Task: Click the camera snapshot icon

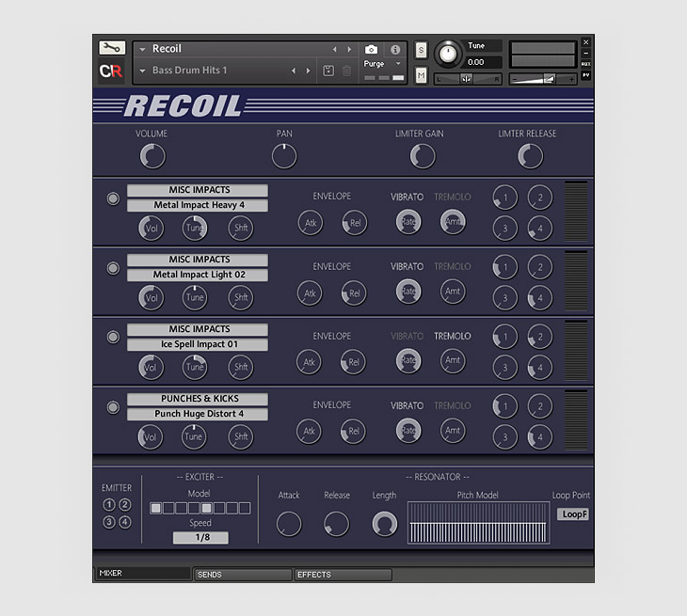Action: tap(371, 50)
